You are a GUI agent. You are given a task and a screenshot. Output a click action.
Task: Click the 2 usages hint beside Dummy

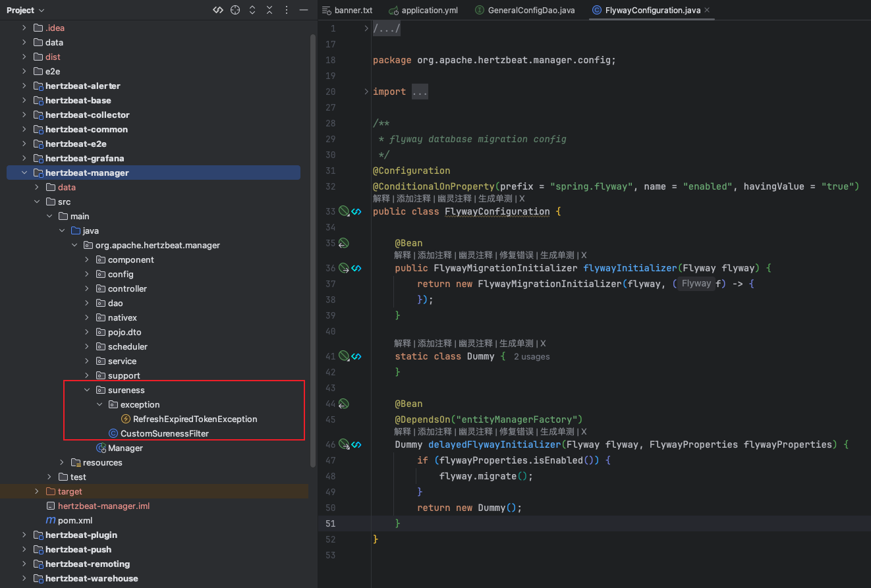531,356
